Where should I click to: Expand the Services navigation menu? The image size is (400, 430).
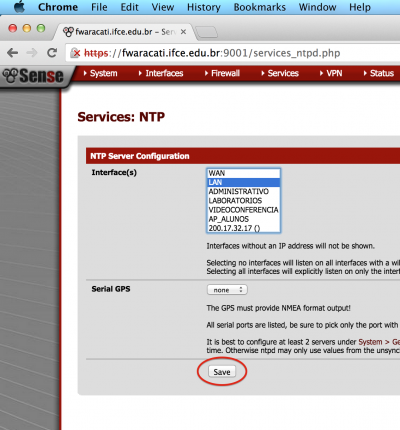(280, 73)
